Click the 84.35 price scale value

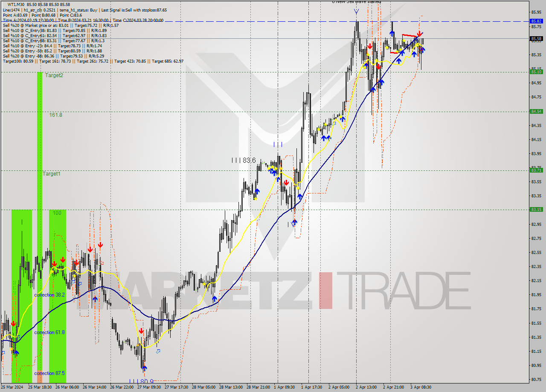(x=536, y=125)
